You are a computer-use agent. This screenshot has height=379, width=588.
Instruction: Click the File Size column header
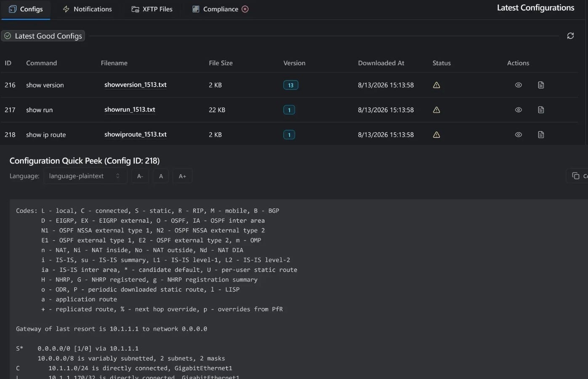(221, 63)
